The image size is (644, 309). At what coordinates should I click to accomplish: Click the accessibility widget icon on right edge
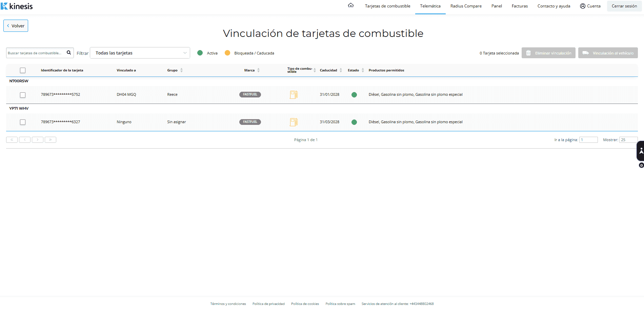click(x=641, y=151)
